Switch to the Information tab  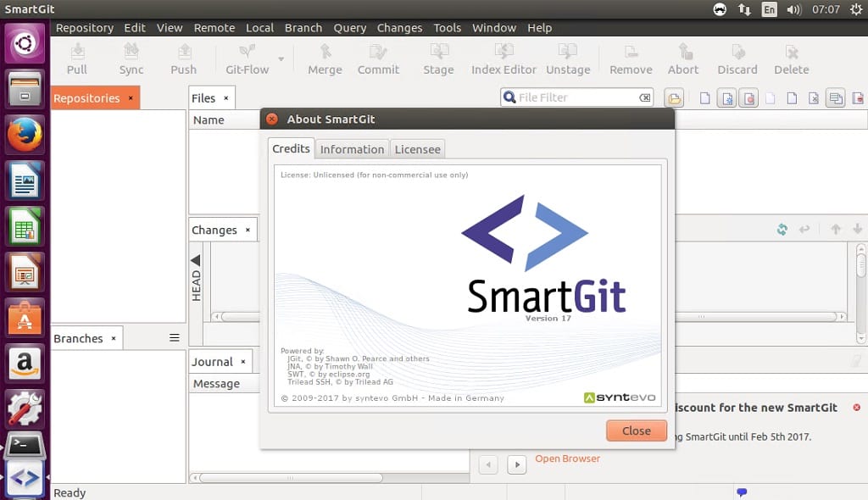click(x=352, y=149)
